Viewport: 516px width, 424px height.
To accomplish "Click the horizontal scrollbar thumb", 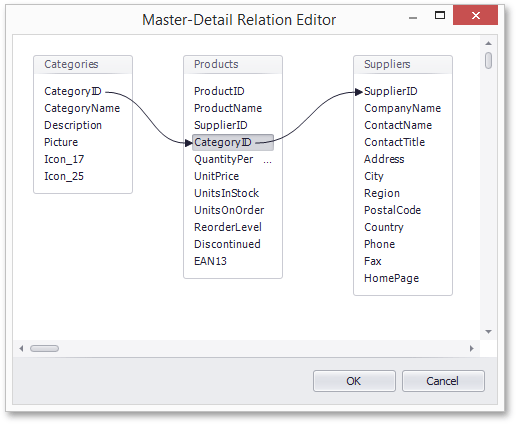I will click(44, 349).
